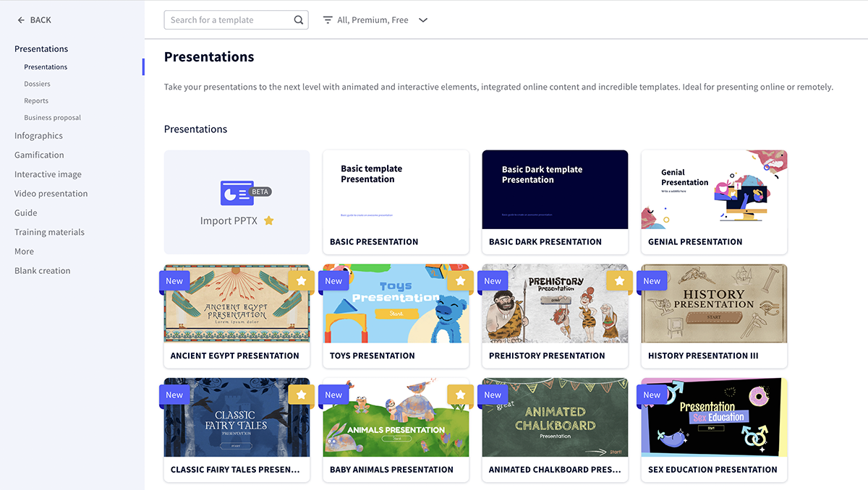The width and height of the screenshot is (868, 490).
Task: Click the back arrow icon
Action: tap(21, 20)
